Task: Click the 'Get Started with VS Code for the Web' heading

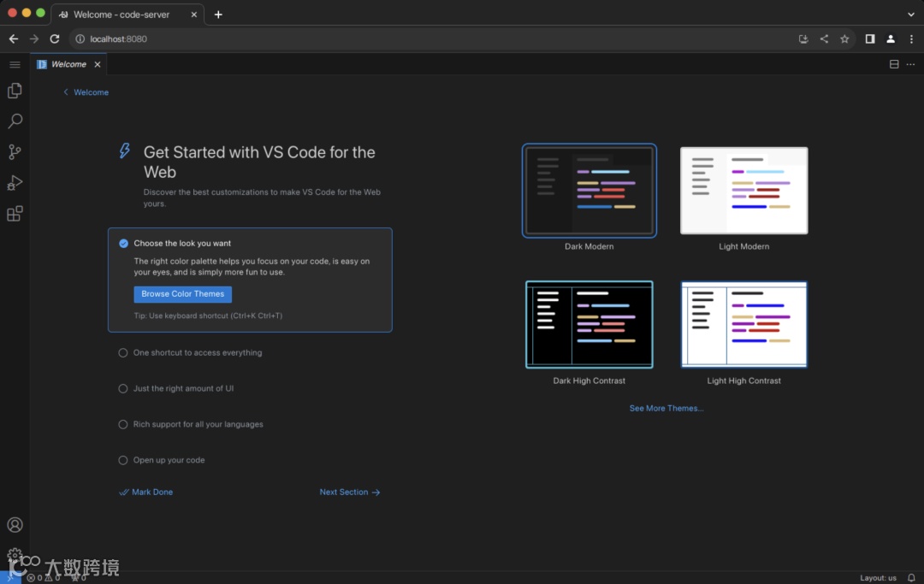Action: click(259, 162)
